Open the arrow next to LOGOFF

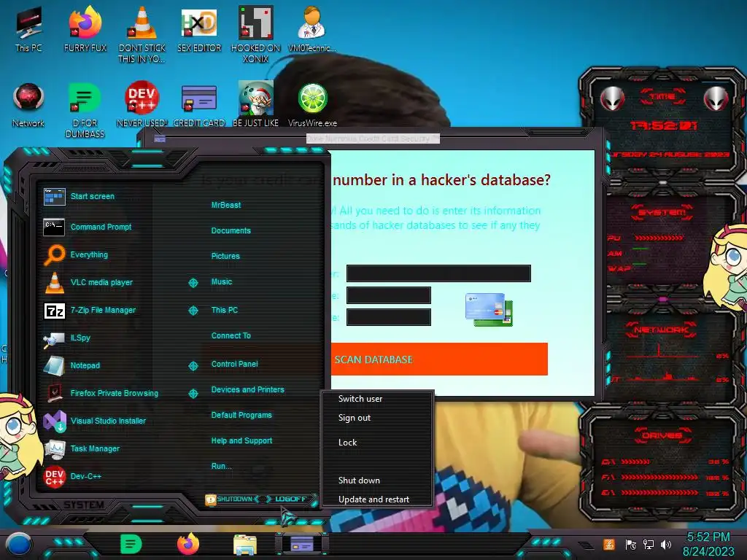[x=268, y=499]
